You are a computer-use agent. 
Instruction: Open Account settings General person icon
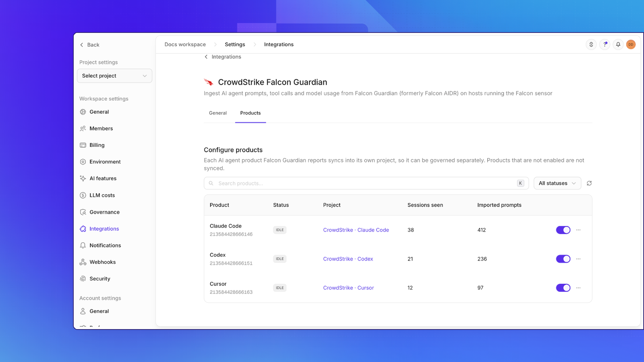coord(83,311)
